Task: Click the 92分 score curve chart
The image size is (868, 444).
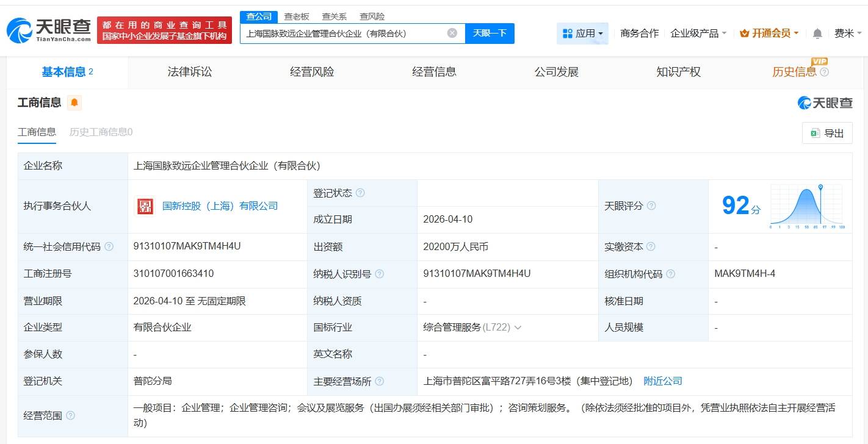Action: (806, 206)
